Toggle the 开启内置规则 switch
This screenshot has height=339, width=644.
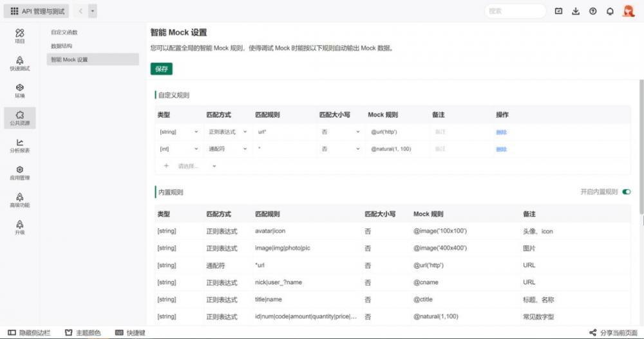[x=626, y=192]
